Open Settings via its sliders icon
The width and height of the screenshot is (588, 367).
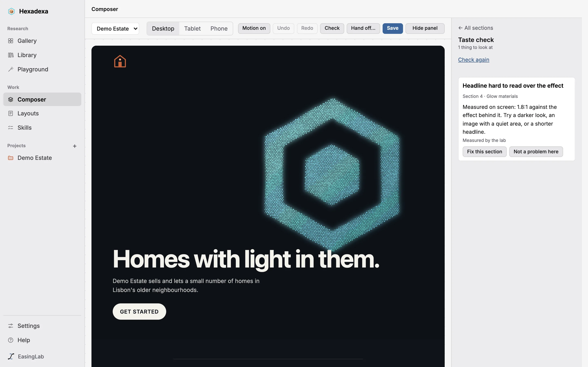point(10,326)
